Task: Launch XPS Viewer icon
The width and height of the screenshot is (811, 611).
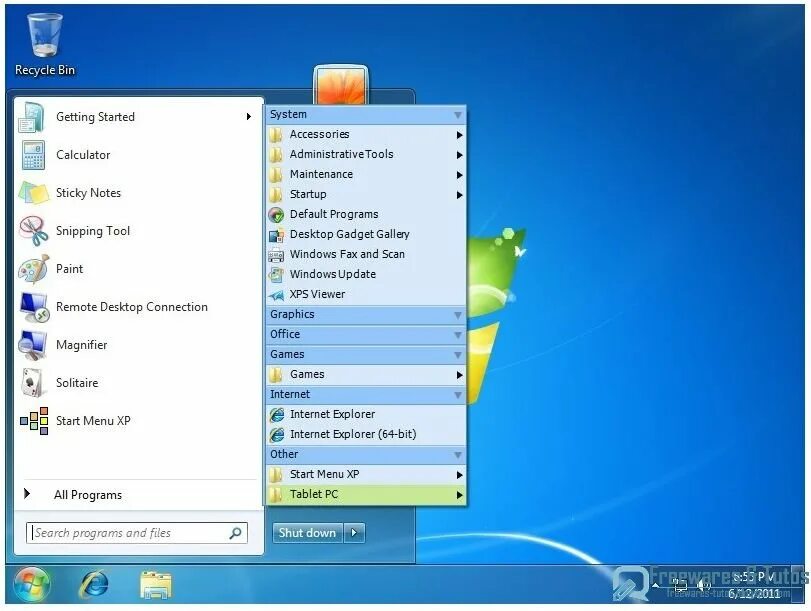Action: 277,295
